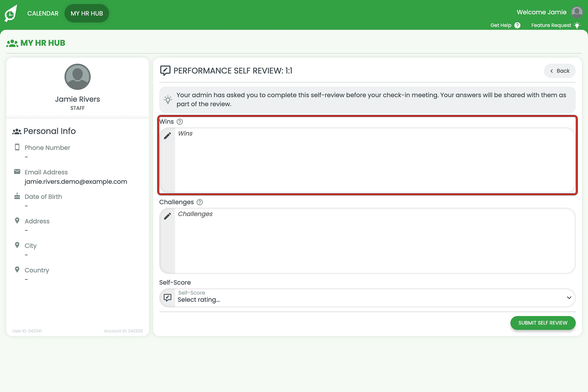This screenshot has width=588, height=392.
Task: Click the Email Address envelope icon
Action: 17,171
